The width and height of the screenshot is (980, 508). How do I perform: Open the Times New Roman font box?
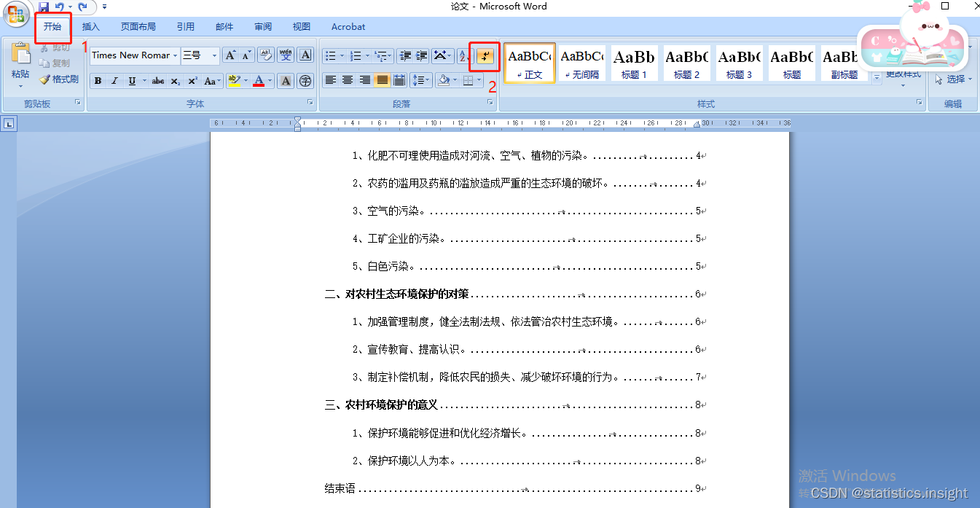point(135,55)
